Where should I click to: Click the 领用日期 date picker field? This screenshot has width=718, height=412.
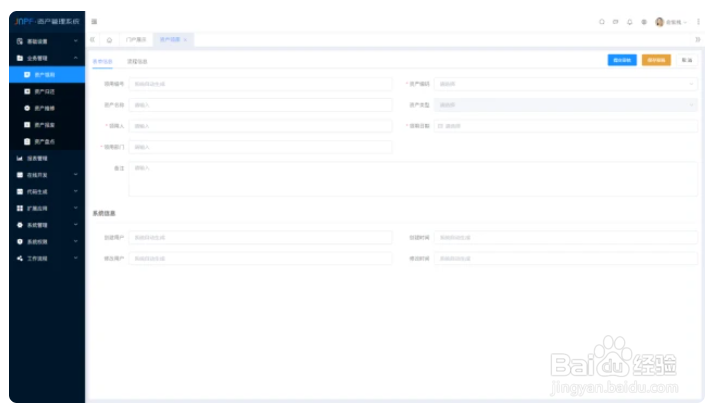[566, 126]
